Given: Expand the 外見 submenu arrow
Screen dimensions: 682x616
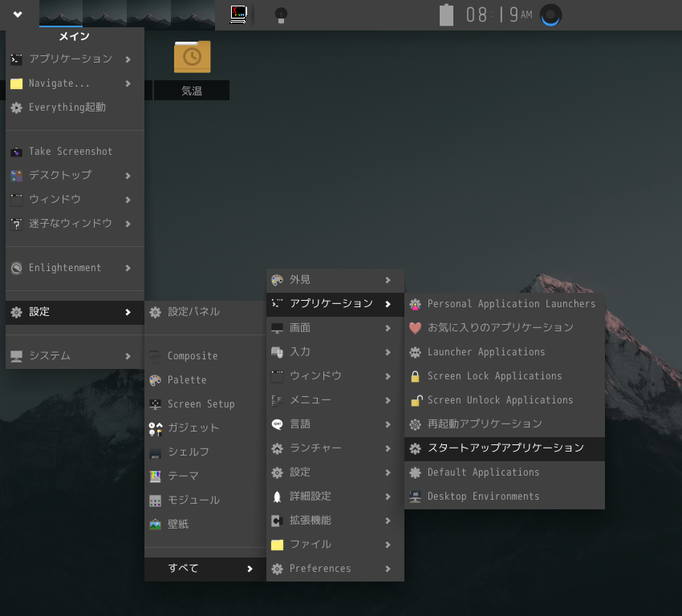Looking at the screenshot, I should pos(388,280).
